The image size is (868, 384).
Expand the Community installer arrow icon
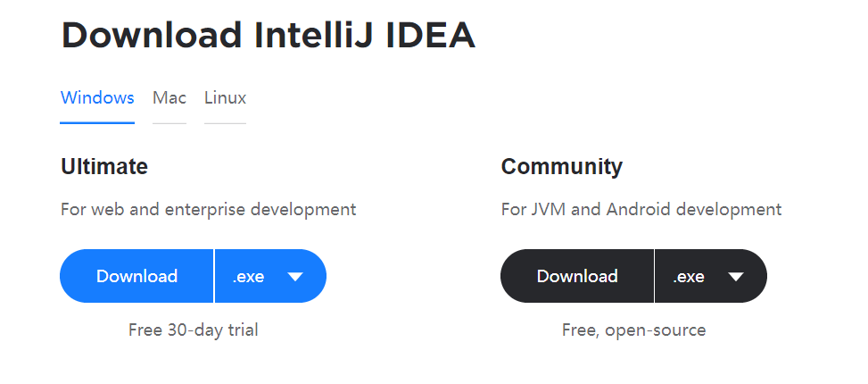pos(736,277)
